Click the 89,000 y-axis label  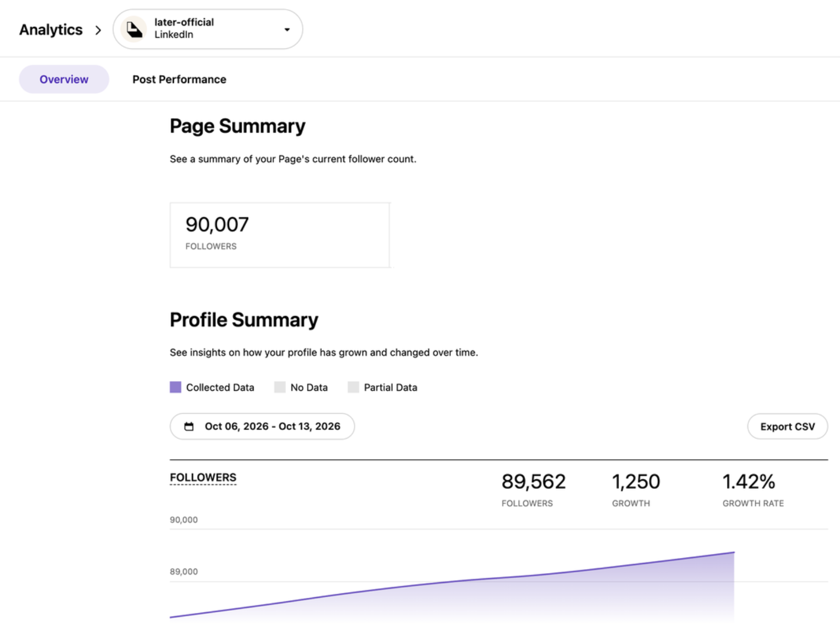pyautogui.click(x=184, y=572)
